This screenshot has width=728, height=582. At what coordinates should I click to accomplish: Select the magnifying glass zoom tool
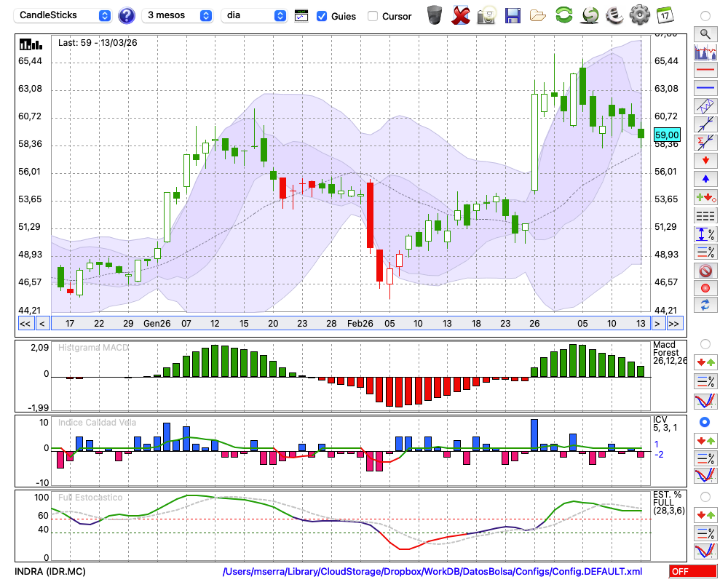[x=705, y=33]
